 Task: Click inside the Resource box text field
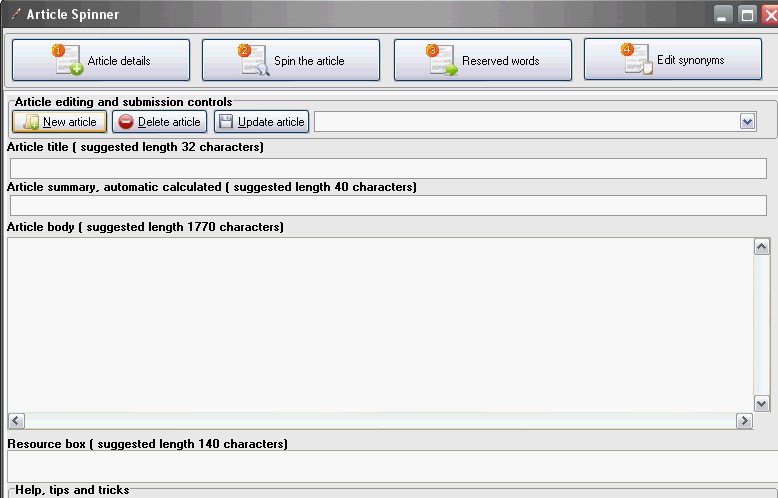point(392,466)
